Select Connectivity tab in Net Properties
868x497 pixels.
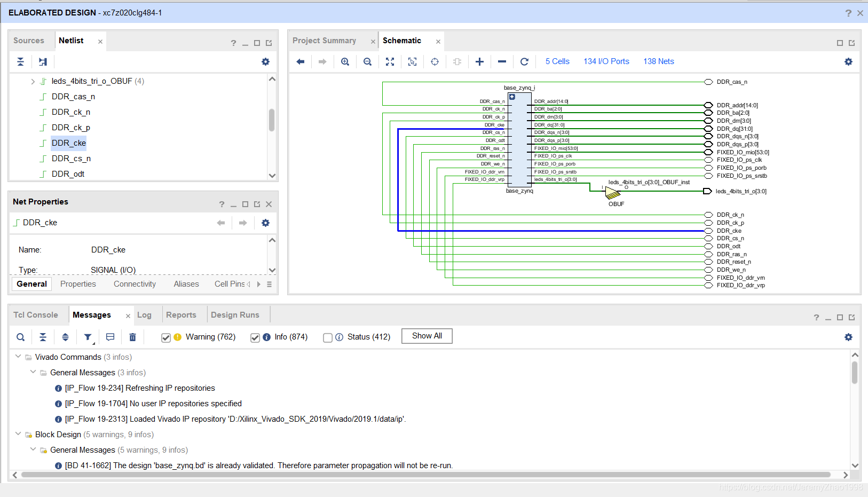(x=135, y=284)
